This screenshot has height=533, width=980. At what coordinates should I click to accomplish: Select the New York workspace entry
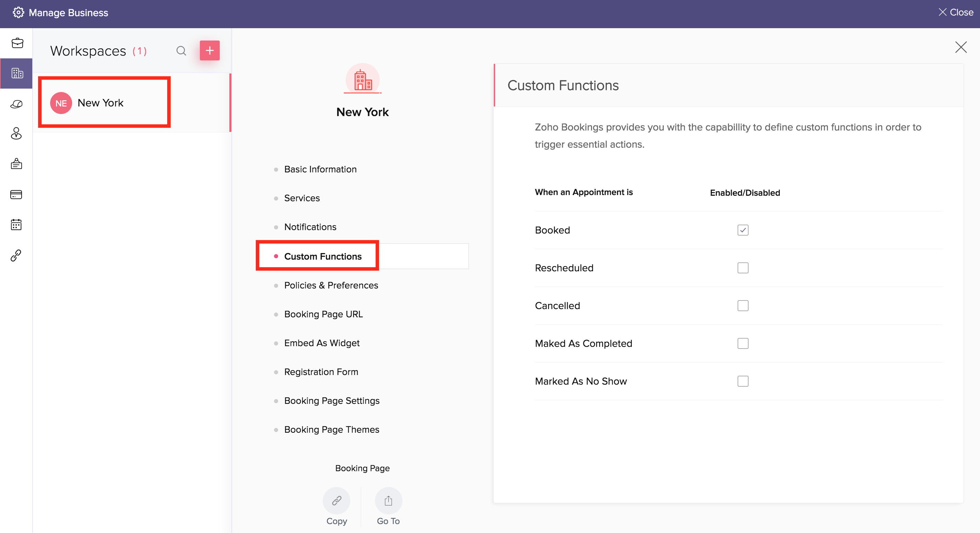tap(100, 103)
